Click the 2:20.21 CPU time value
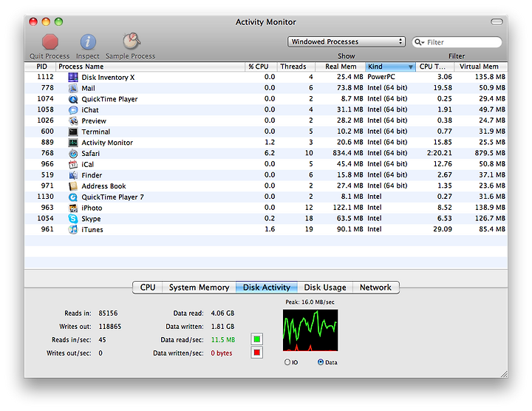 (x=440, y=153)
